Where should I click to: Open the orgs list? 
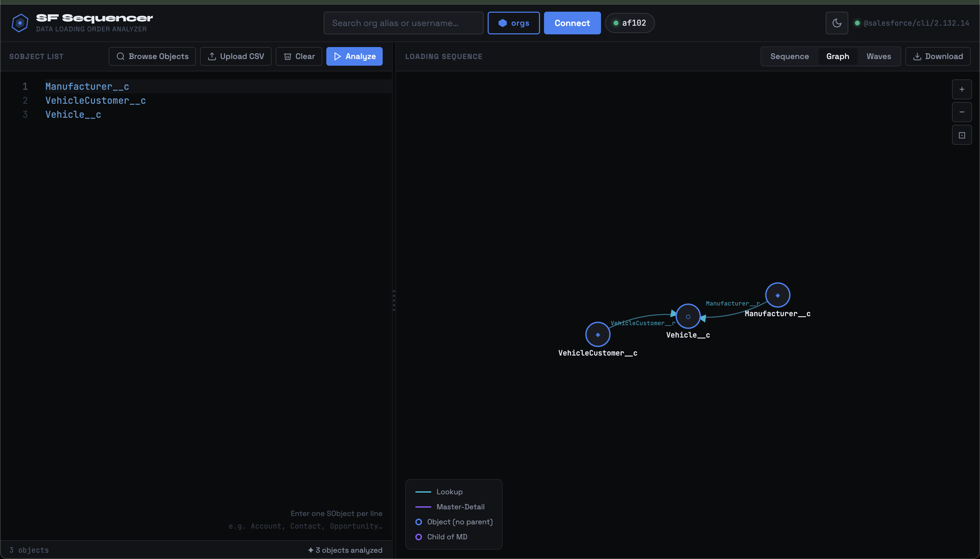tap(513, 23)
